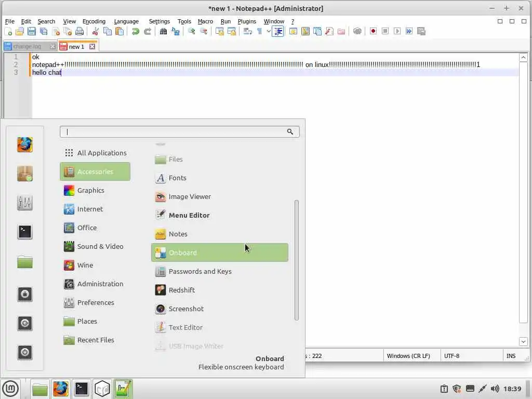Image resolution: width=532 pixels, height=399 pixels.
Task: Click volume icon in system tray
Action: pos(495,389)
